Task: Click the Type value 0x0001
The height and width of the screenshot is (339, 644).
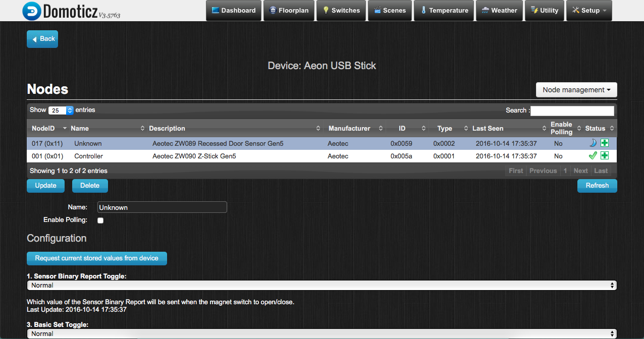Action: click(444, 156)
